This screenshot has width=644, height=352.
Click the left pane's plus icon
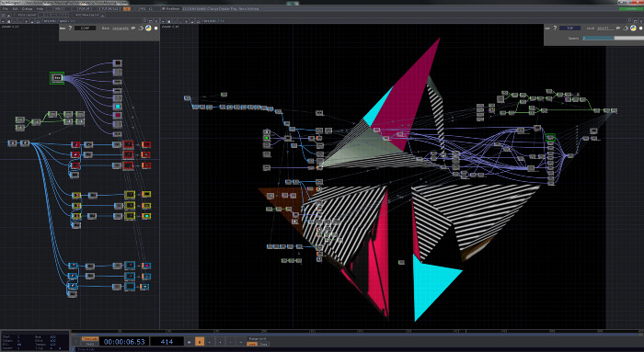(27, 21)
